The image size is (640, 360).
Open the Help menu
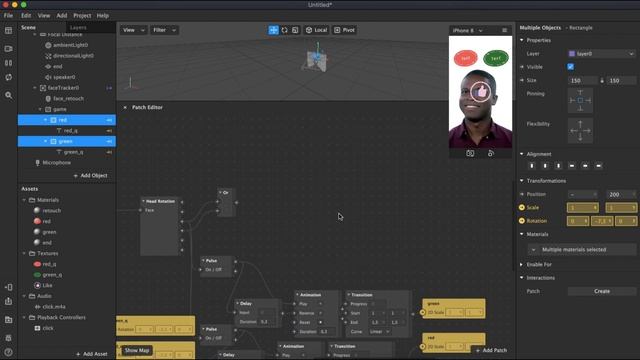102,16
